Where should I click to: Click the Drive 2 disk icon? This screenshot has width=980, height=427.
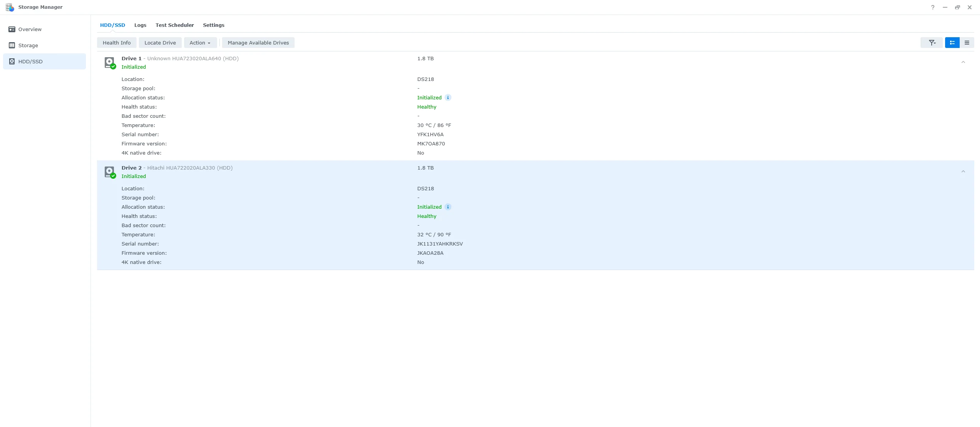[x=110, y=172]
